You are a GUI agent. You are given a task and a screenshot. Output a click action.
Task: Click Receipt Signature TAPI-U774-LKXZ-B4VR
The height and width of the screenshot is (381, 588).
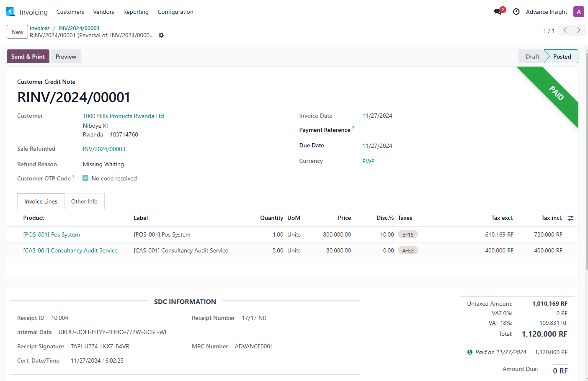click(100, 346)
